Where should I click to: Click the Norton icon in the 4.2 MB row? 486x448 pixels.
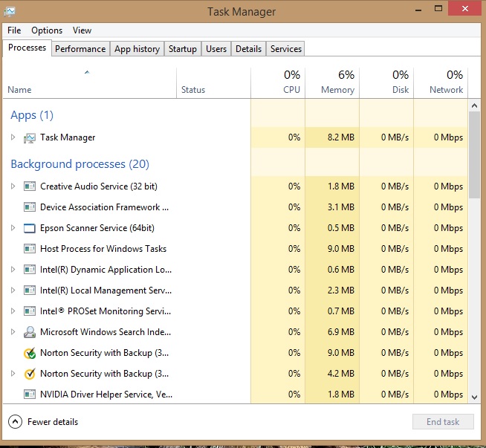coord(30,374)
